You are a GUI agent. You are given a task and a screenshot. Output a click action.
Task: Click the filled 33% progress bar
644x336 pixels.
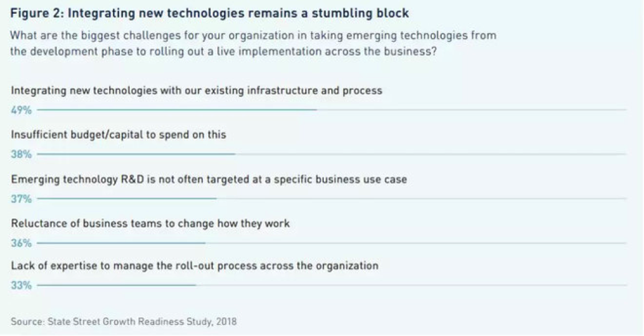[117, 285]
